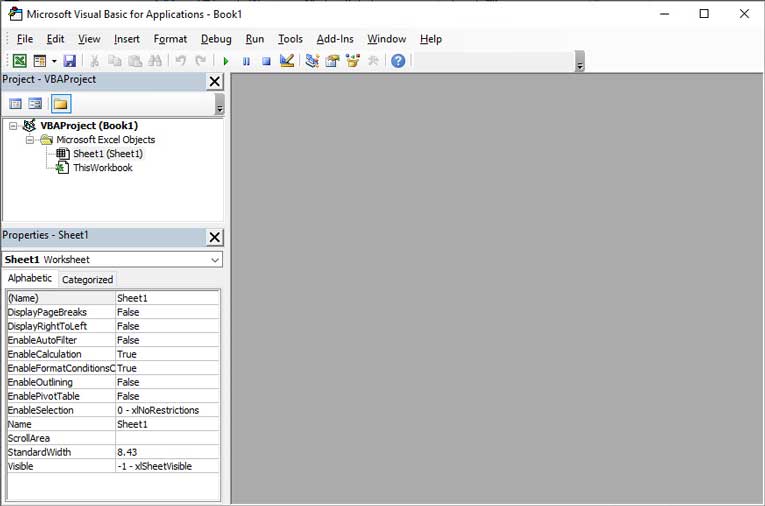Open the View menu
This screenshot has width=765, height=506.
[89, 39]
